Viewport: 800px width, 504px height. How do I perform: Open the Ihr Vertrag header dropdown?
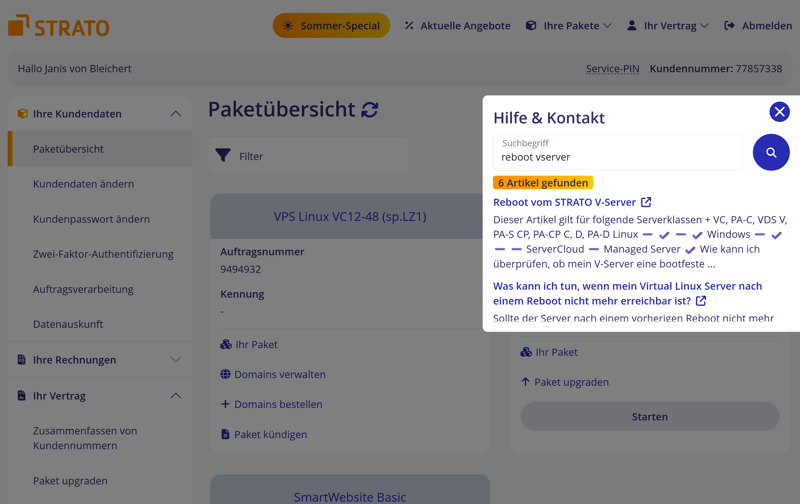pos(668,26)
